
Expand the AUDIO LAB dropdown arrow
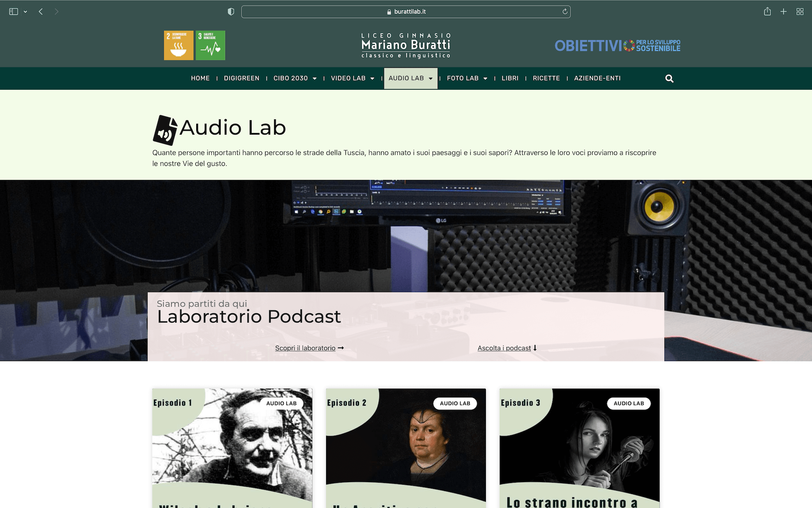click(431, 79)
